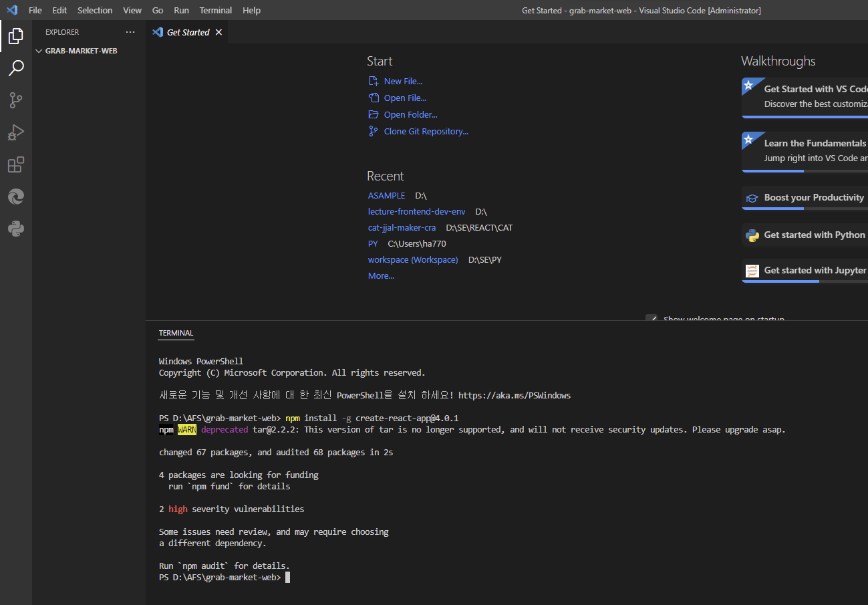Click the terminal prompt cursor on the last line
Screen dimensions: 868x605
287,578
